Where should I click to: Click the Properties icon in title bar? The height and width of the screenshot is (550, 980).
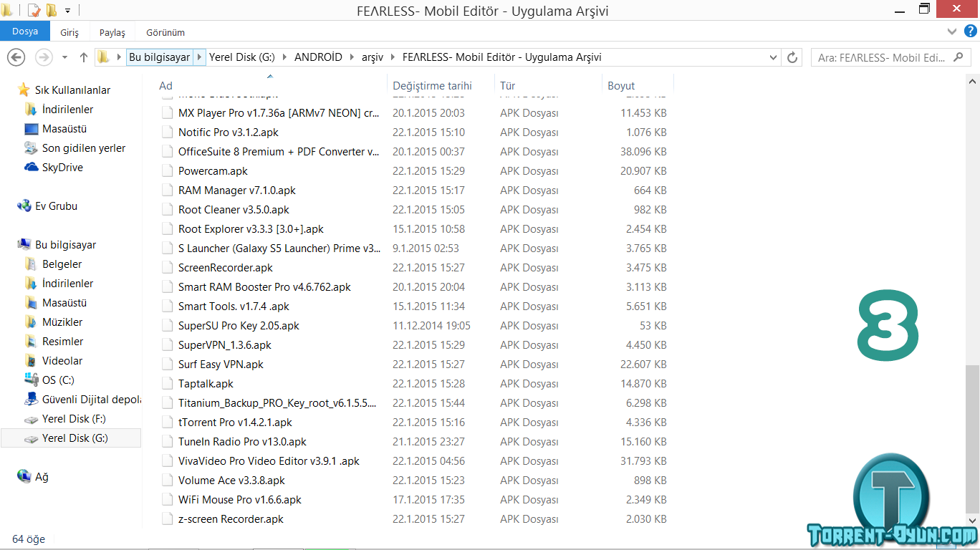(34, 11)
